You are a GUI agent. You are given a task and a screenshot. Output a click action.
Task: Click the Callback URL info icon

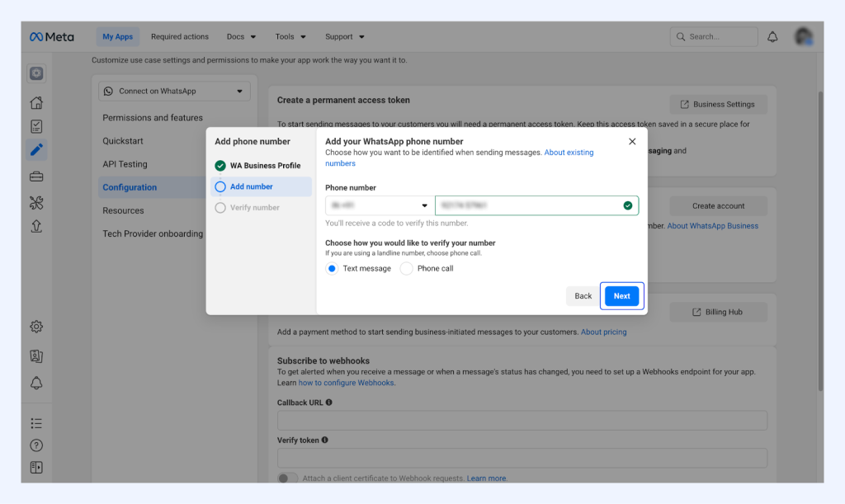328,403
